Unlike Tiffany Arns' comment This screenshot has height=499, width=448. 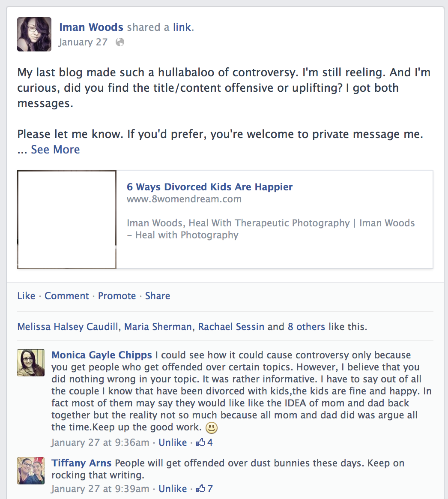(x=173, y=489)
